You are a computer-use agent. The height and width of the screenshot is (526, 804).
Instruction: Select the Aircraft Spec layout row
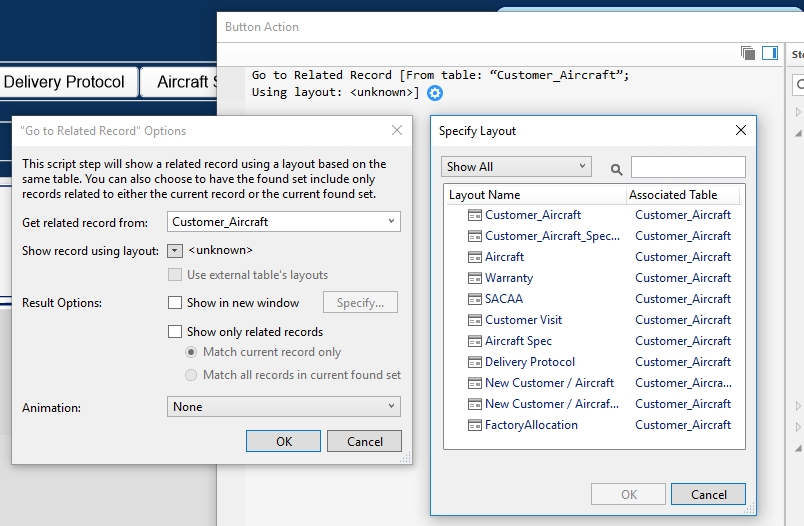tap(518, 341)
